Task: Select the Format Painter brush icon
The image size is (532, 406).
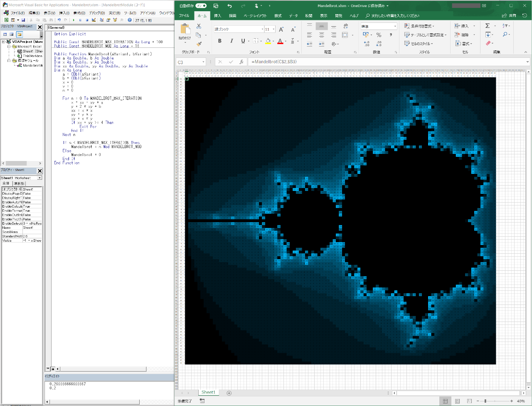Action: pos(199,44)
